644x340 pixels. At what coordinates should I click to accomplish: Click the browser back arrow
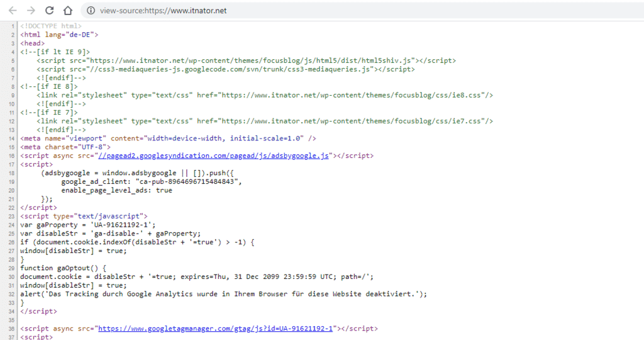pyautogui.click(x=13, y=11)
